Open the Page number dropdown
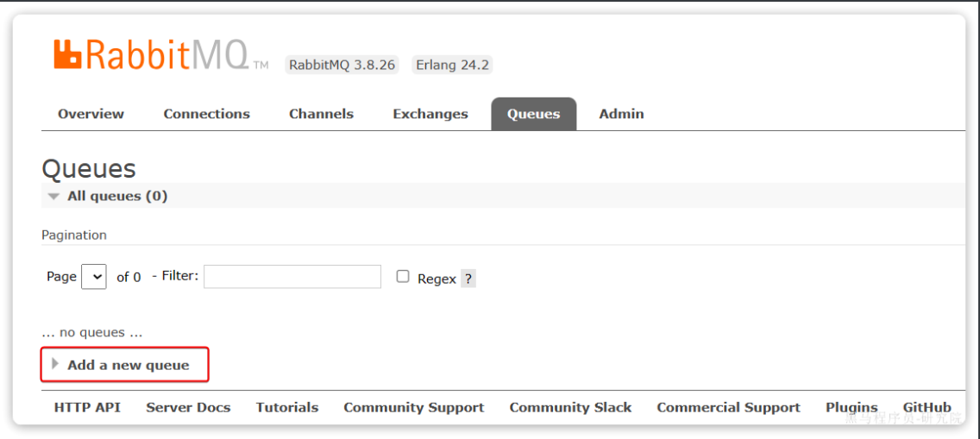980x439 pixels. point(94,277)
